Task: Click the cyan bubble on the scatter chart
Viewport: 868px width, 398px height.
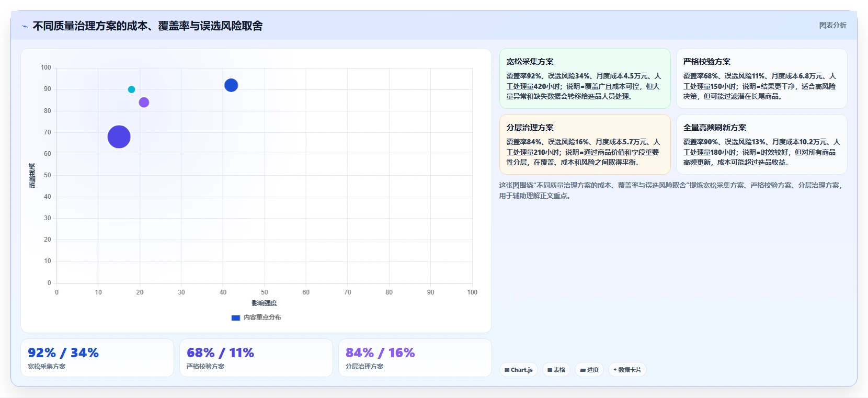Action: click(x=131, y=89)
